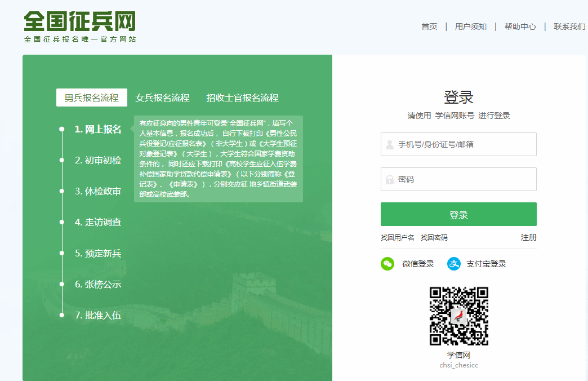
Task: Click the 学信网账号 text in the login hint
Action: (x=455, y=116)
